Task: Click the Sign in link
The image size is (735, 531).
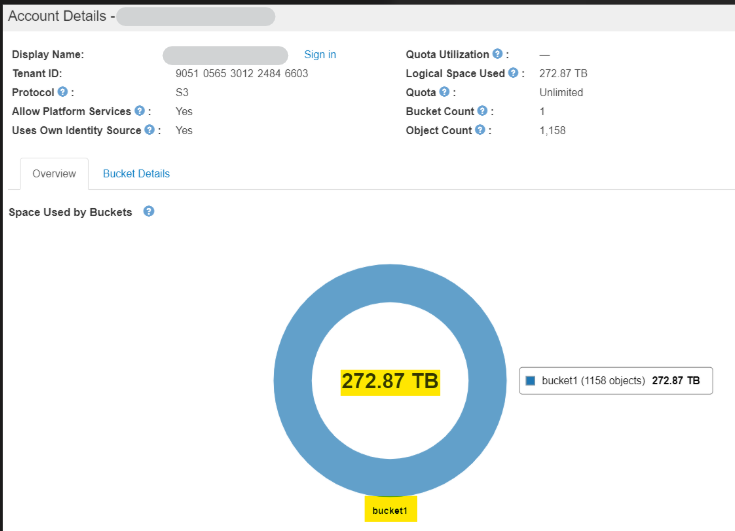Action: click(x=320, y=54)
